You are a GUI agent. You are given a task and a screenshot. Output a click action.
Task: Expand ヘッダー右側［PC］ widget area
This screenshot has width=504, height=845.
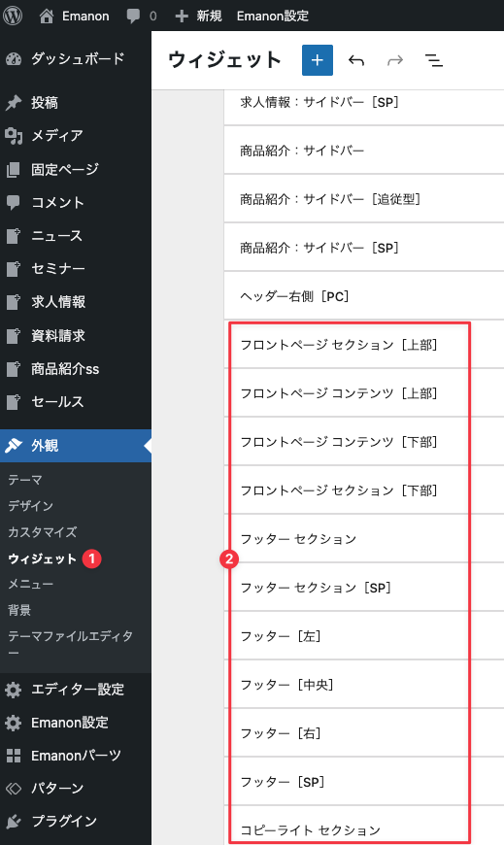pos(364,296)
